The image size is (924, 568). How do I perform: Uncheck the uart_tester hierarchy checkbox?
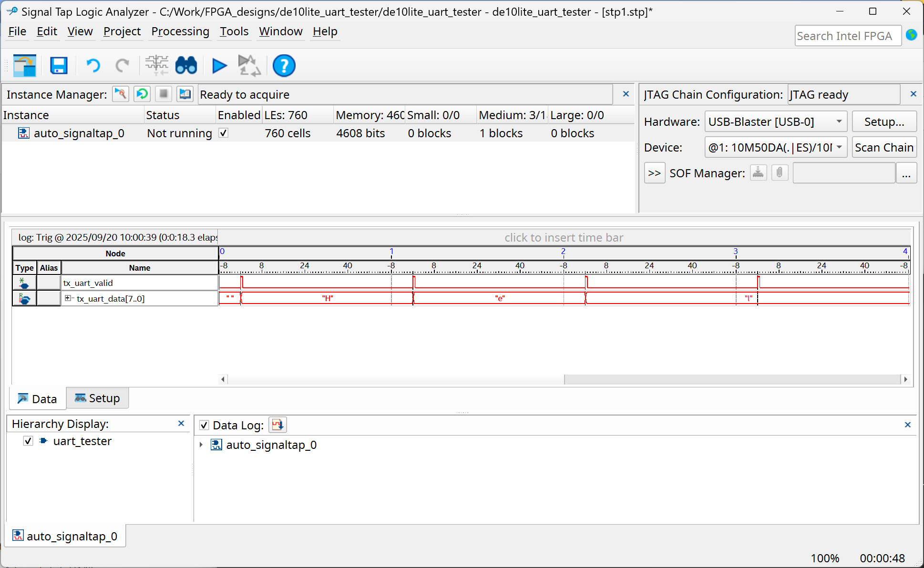pos(28,441)
